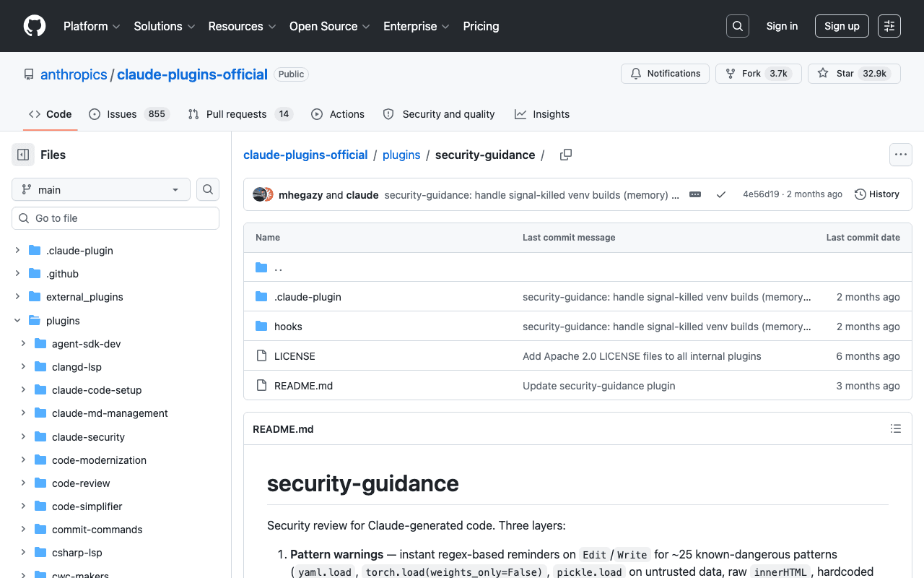Star the claude-plugins-official repository
Viewport: 924px width, 578px height.
[854, 74]
